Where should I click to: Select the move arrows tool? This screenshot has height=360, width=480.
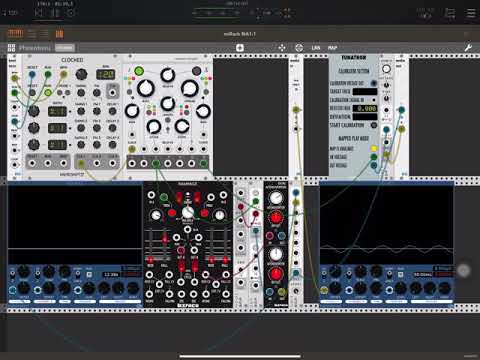click(x=282, y=48)
